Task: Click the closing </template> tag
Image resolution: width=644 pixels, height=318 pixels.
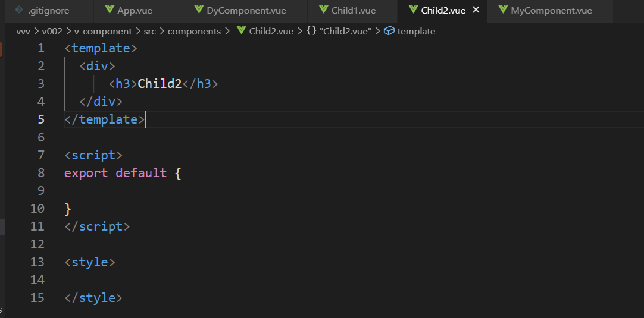Action: pos(105,119)
